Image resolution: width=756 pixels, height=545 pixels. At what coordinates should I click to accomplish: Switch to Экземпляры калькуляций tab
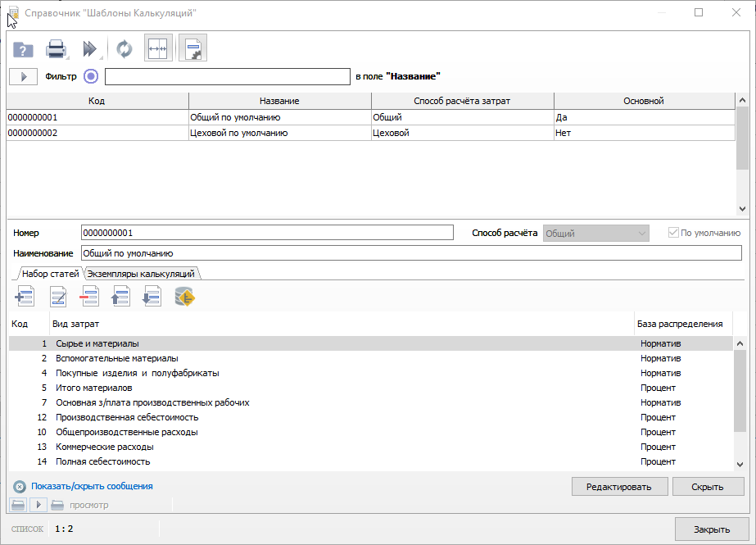click(143, 274)
